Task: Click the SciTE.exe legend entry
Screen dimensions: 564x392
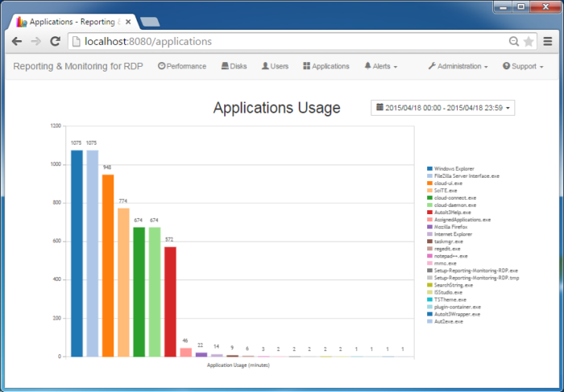Action: pyautogui.click(x=442, y=191)
